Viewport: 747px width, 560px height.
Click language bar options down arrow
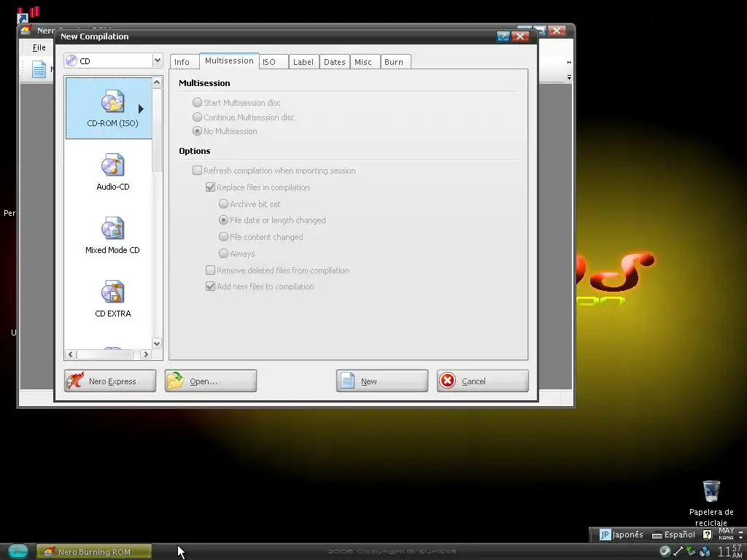(x=741, y=537)
